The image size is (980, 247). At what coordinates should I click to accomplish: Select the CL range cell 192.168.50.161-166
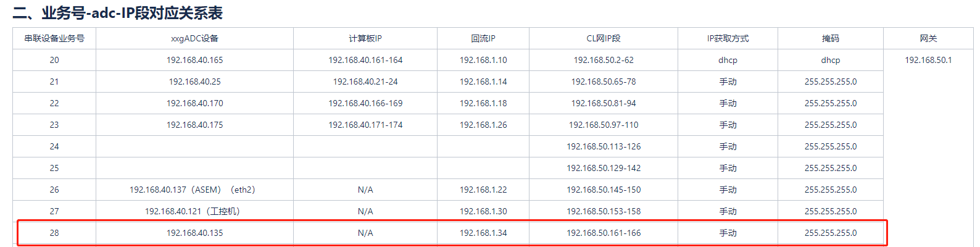(604, 233)
